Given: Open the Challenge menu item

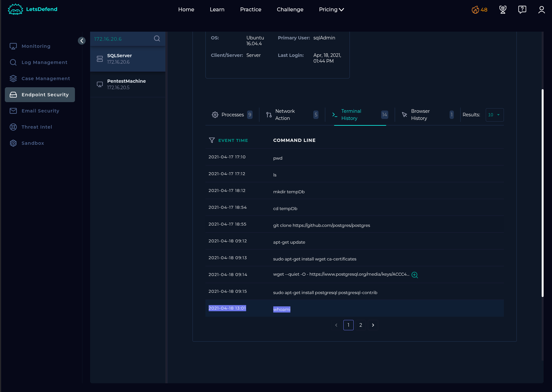Looking at the screenshot, I should (290, 10).
